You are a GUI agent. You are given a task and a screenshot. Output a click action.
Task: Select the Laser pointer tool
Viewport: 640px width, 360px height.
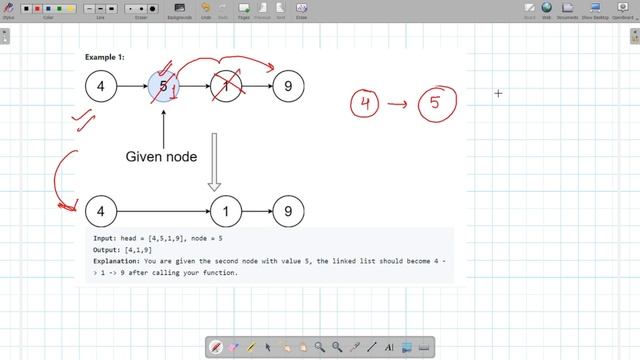tap(354, 347)
